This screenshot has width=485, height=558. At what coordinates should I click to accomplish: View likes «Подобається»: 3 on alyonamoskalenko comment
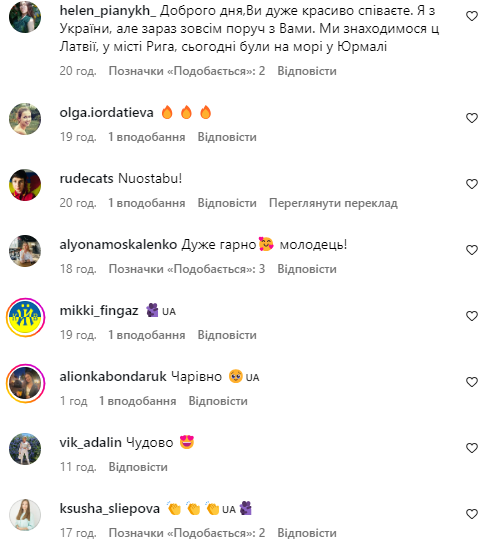point(187,269)
